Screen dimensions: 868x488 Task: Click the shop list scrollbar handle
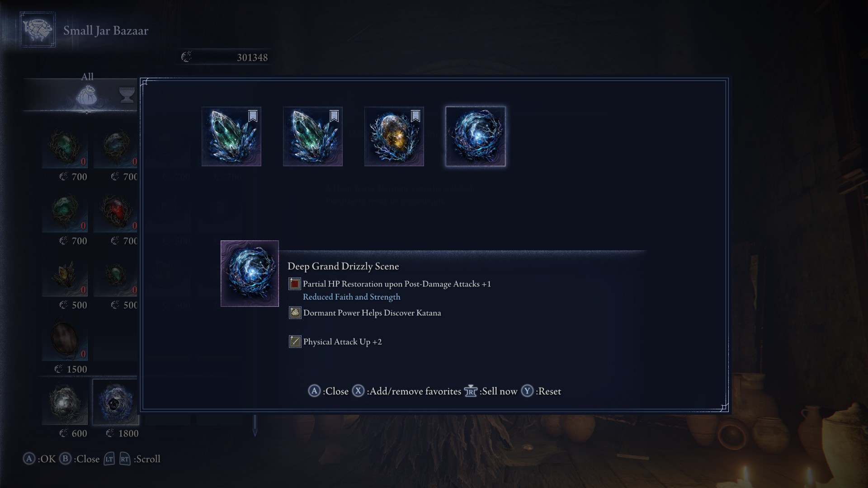click(x=255, y=426)
